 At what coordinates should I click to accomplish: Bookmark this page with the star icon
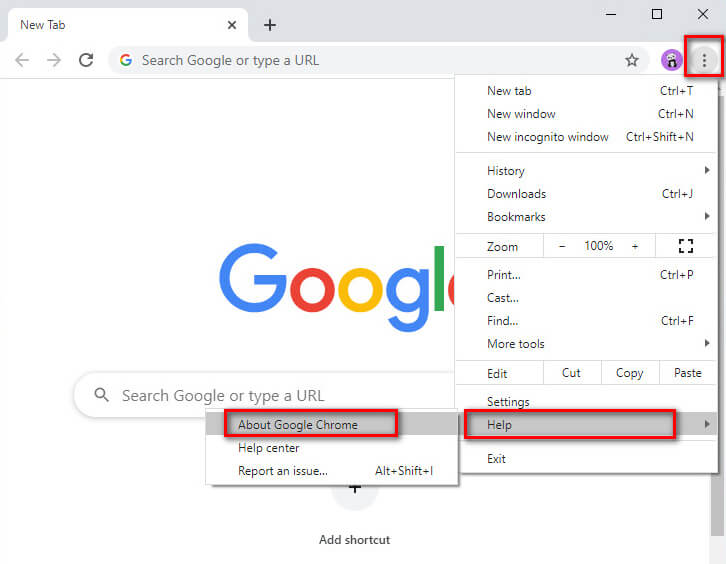pyautogui.click(x=632, y=60)
